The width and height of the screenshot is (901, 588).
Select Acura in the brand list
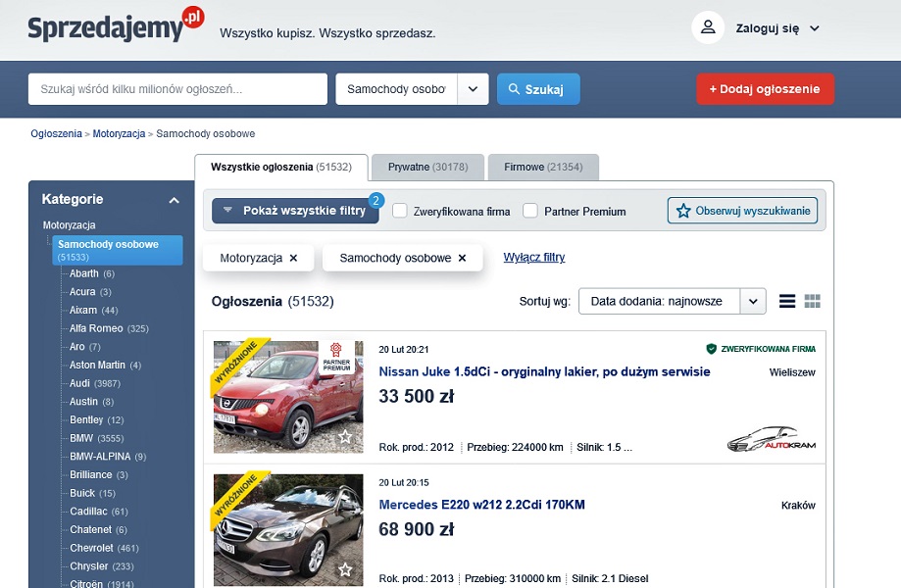click(x=90, y=292)
